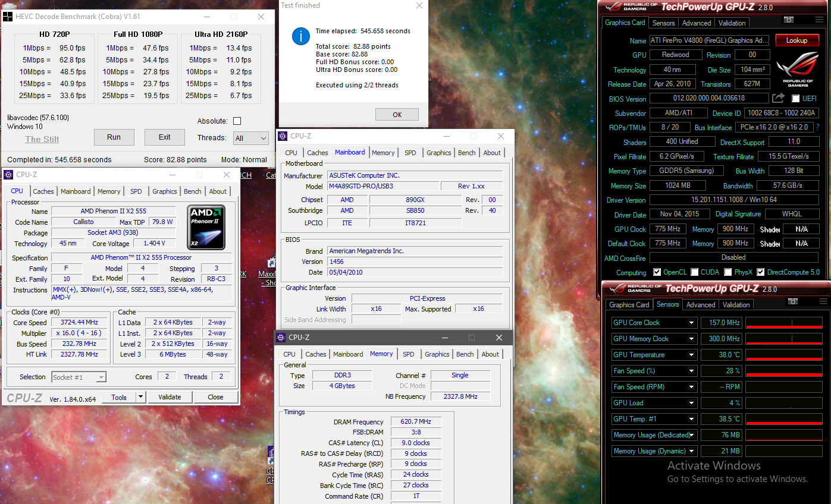Open Bench tab in CPU-Z Memory window
The width and height of the screenshot is (831, 504).
point(465,354)
